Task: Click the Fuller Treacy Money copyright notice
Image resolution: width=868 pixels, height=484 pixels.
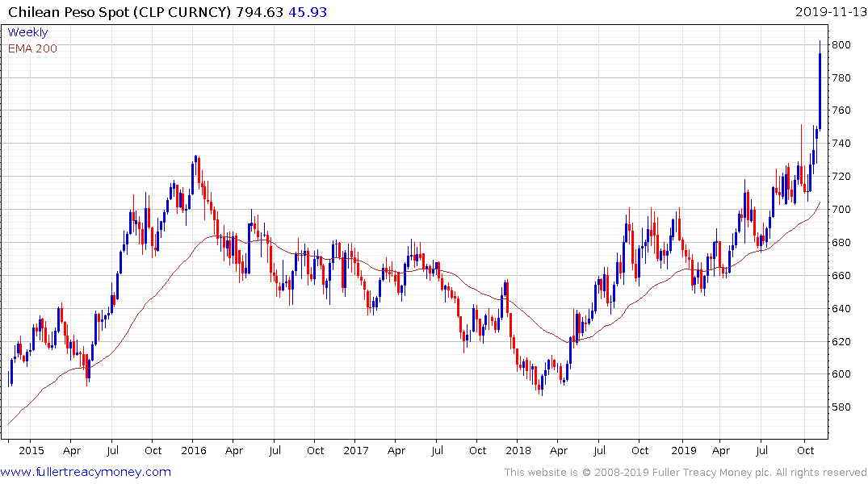Action: click(686, 472)
